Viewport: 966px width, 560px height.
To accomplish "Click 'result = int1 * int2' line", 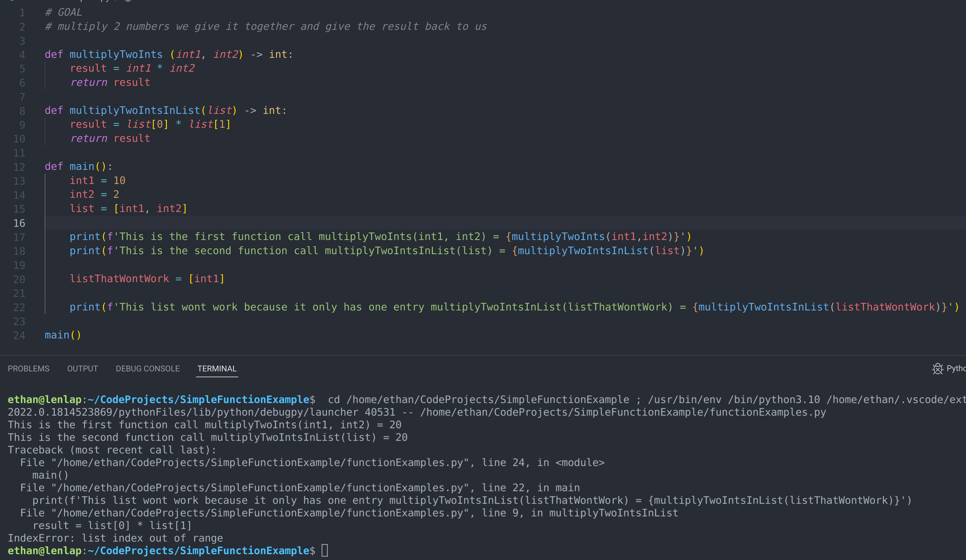I will click(x=132, y=68).
